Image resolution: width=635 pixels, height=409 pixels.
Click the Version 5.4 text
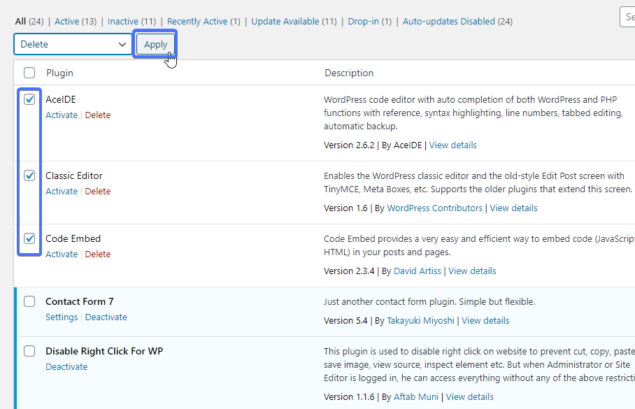345,320
